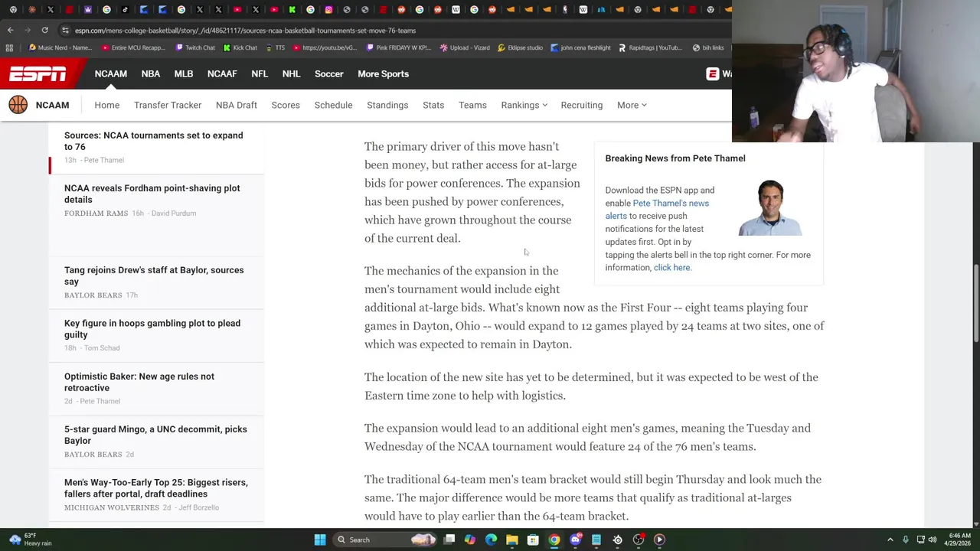Open the site information icon in address bar

(x=65, y=31)
